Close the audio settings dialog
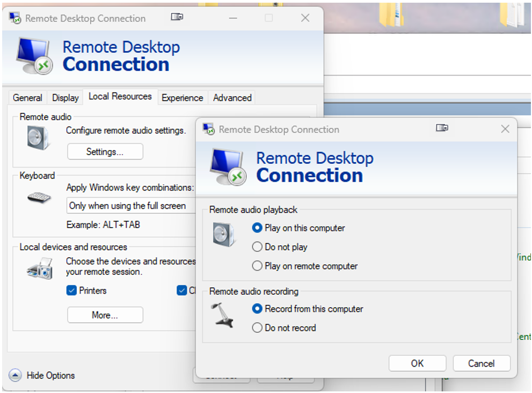This screenshot has width=532, height=393. (505, 129)
